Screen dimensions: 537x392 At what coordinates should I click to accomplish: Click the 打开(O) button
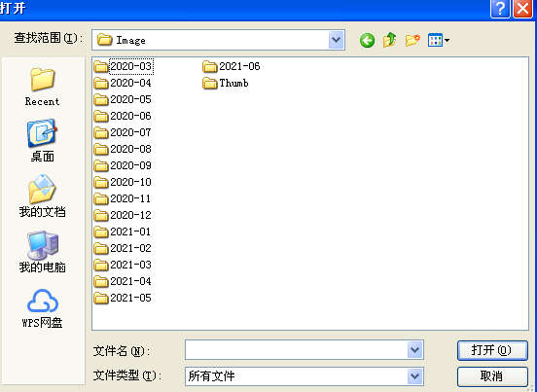click(x=492, y=350)
